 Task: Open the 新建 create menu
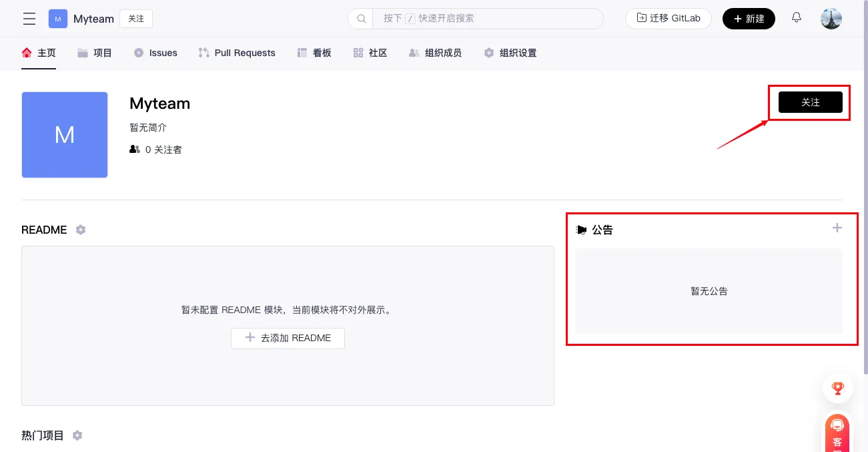749,19
